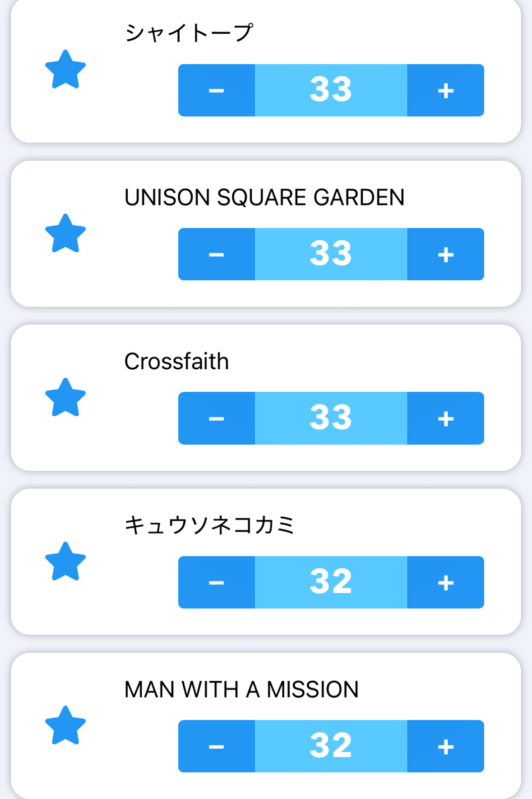Unfavorite Crossfaith with its star icon

(65, 398)
